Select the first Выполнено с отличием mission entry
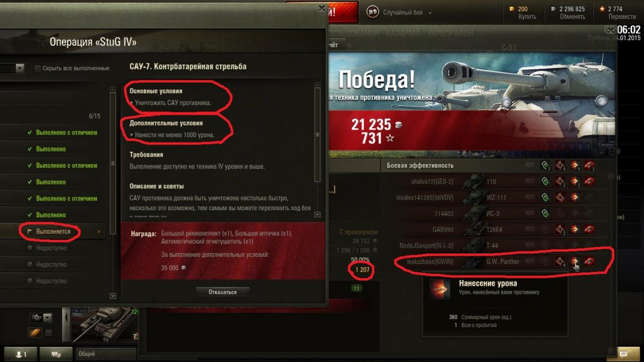This screenshot has height=362, width=644. point(53,132)
